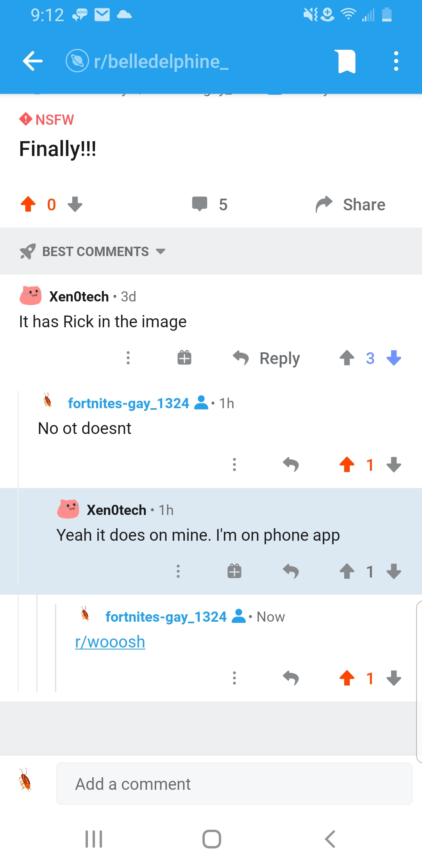This screenshot has height=868, width=422.
Task: Open r/belledelphine_ subreddit from header title
Action: tap(161, 61)
